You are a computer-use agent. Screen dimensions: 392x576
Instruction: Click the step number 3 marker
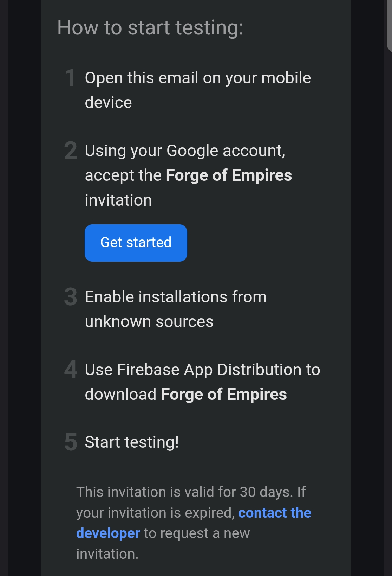[x=71, y=297]
